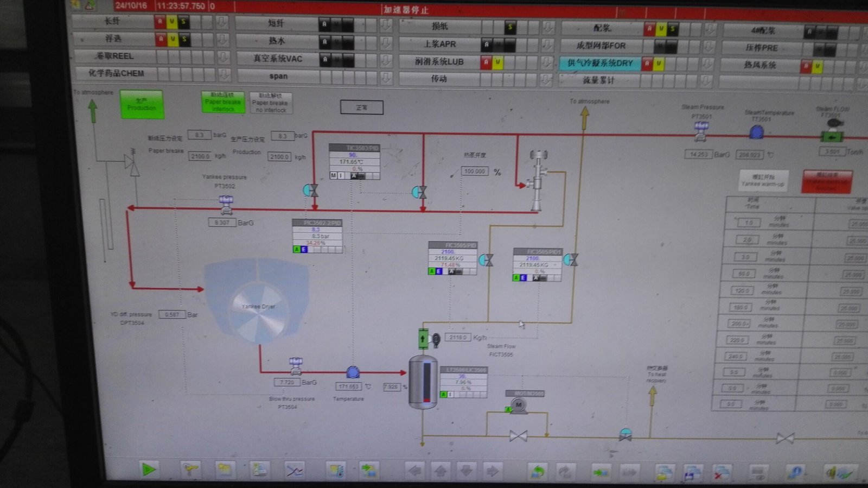The image size is (868, 488).
Task: Open the 卷取REEL section
Action: point(114,56)
